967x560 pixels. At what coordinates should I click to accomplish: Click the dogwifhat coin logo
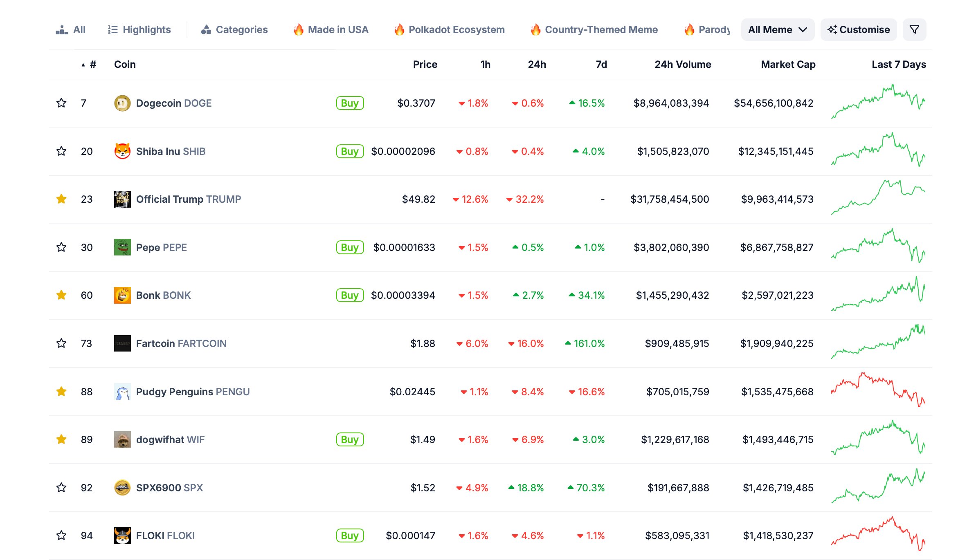click(122, 439)
